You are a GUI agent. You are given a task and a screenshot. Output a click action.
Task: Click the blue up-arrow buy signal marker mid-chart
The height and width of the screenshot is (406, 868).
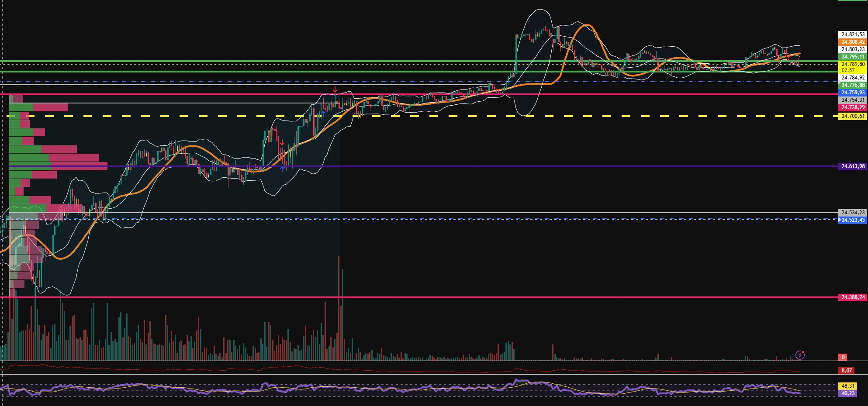(322, 113)
